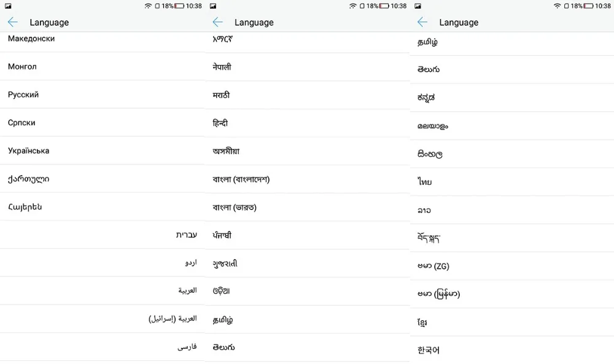Viewport: 614px width, 364px height.
Task: Select বাংলা (বাংলাদেশ) language option
Action: click(241, 179)
